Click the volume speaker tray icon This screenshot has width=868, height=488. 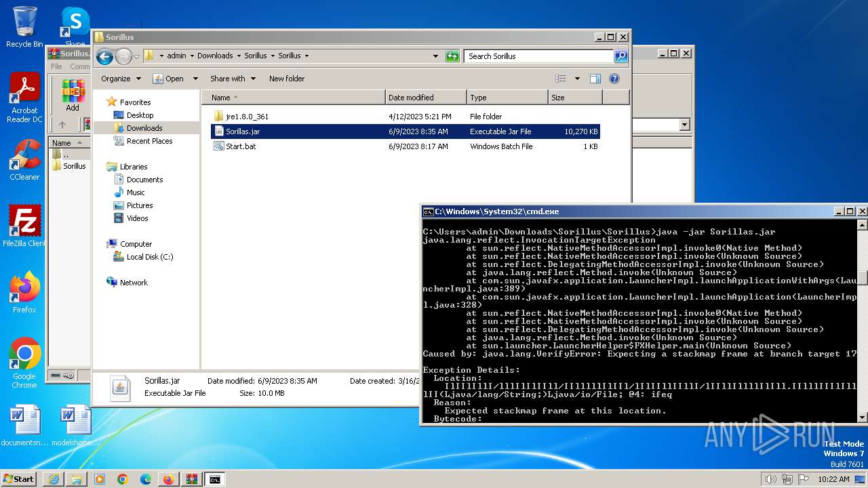[771, 479]
